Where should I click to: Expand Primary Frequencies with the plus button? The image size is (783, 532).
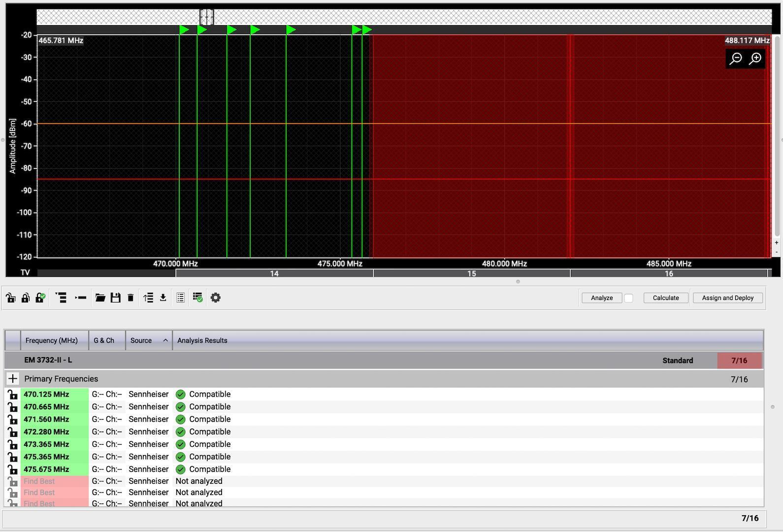click(x=13, y=379)
